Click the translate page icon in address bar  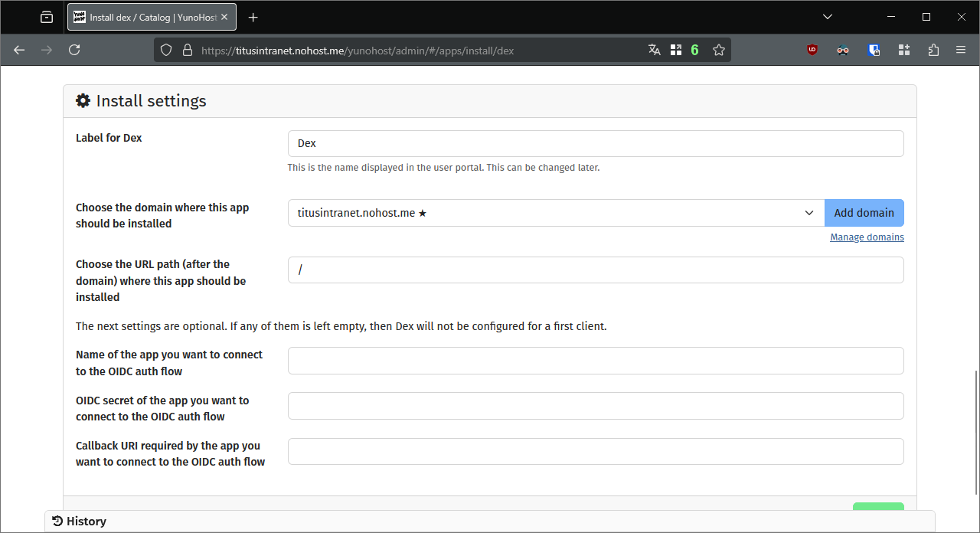click(654, 50)
